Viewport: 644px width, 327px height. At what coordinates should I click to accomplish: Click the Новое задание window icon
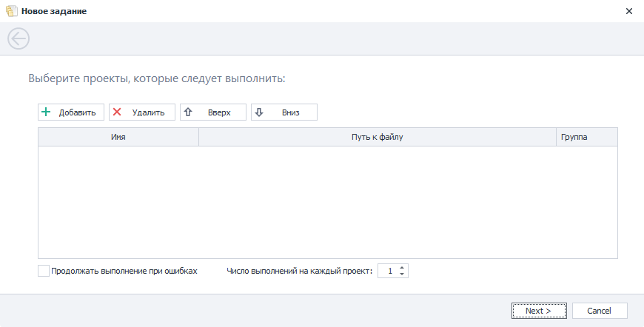coord(11,11)
